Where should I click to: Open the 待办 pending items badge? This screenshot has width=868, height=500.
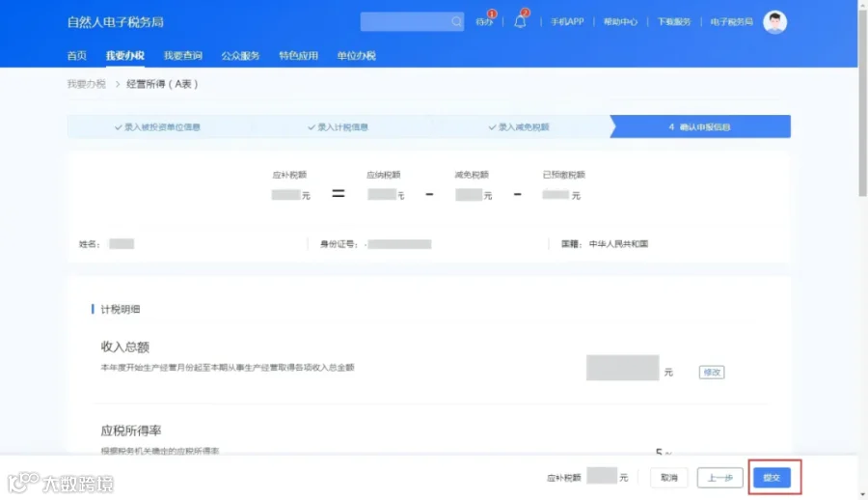(484, 21)
